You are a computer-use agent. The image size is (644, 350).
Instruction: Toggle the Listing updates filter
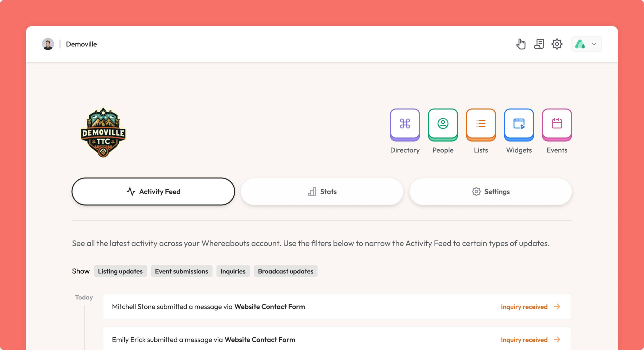[120, 271]
